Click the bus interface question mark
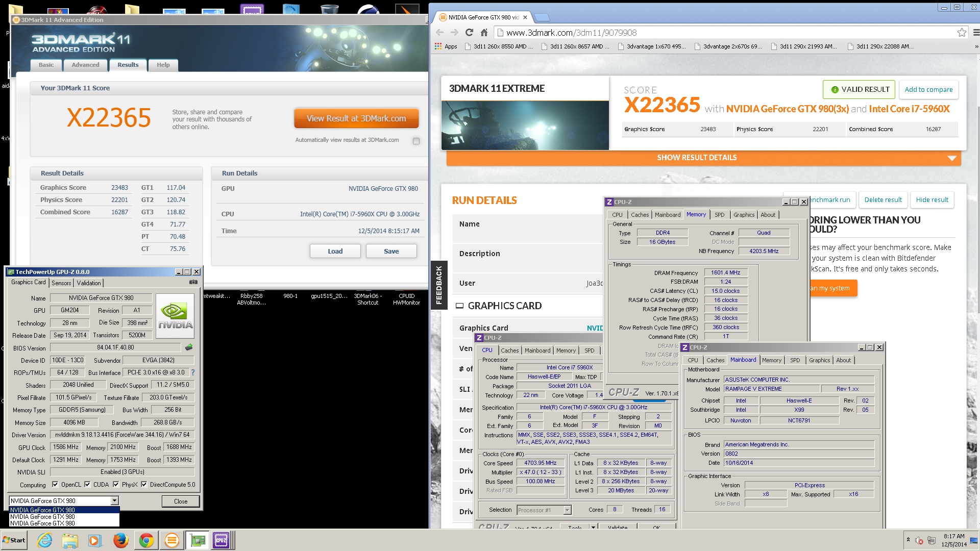This screenshot has height=551, width=980. point(193,372)
